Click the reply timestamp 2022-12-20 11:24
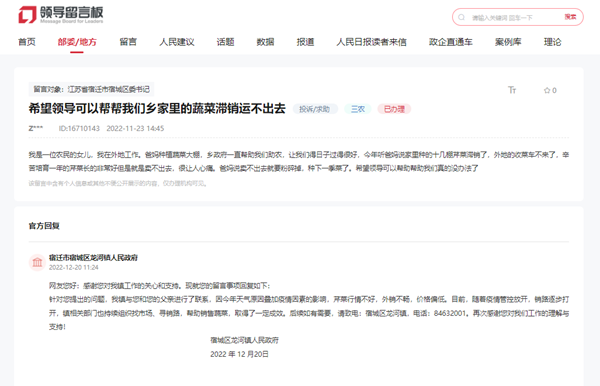 (x=73, y=267)
